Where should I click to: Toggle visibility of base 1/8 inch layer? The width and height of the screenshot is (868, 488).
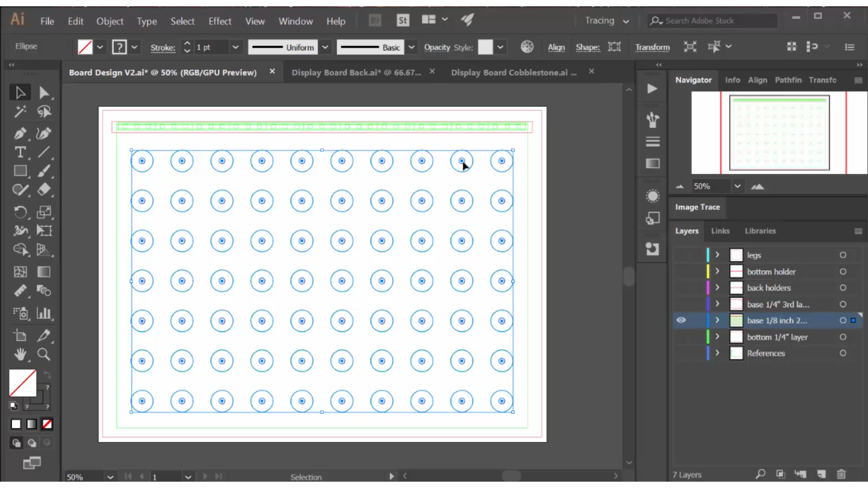tap(681, 320)
